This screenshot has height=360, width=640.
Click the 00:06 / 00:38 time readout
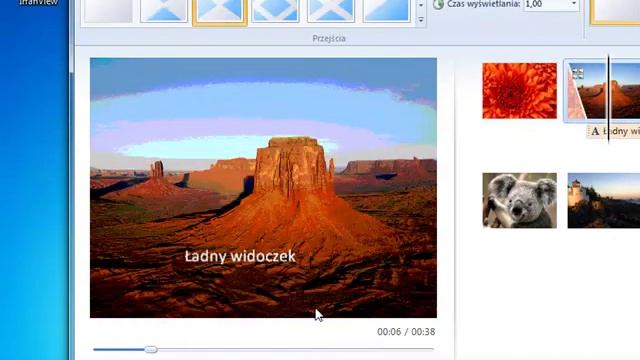pos(406,332)
